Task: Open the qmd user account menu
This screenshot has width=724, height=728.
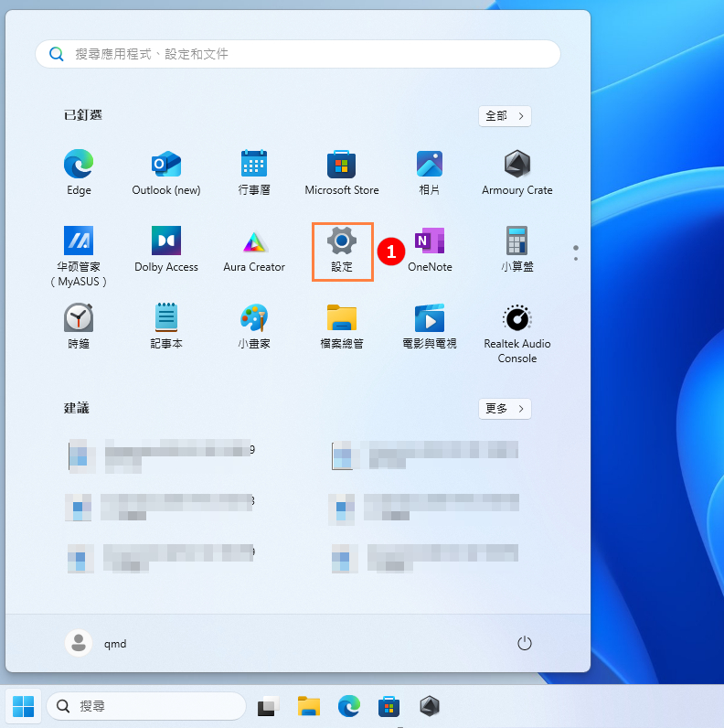Action: pyautogui.click(x=96, y=643)
